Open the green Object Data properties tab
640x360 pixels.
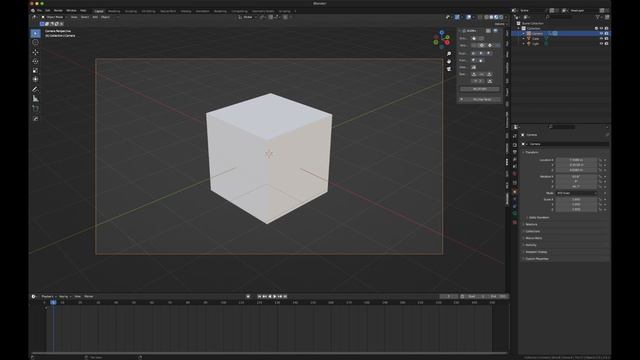515,213
